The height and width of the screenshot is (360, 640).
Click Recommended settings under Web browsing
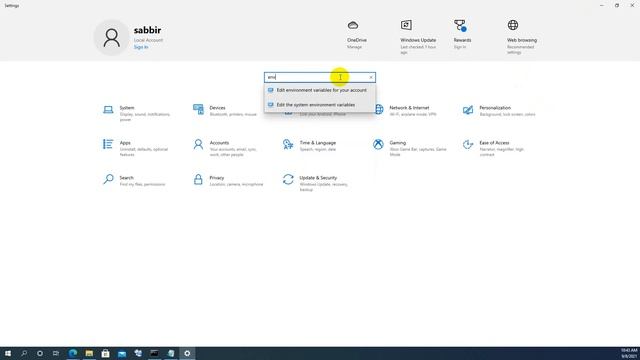[x=520, y=50]
